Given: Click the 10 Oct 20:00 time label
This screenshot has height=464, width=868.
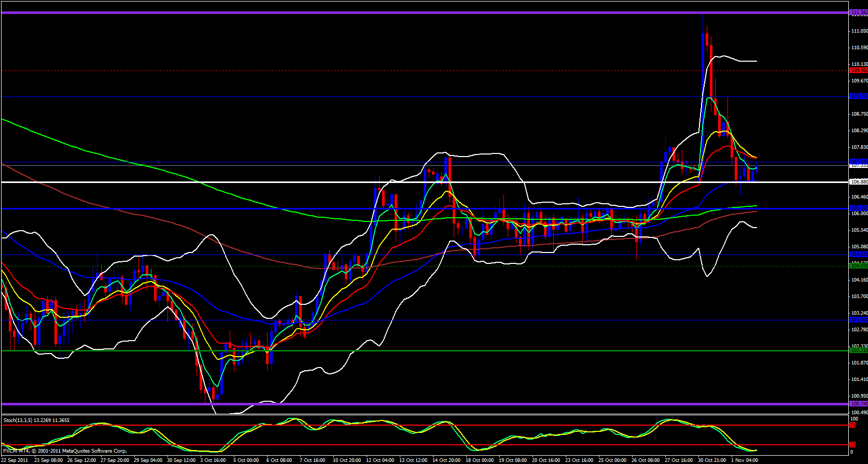Looking at the screenshot, I should click(x=347, y=460).
